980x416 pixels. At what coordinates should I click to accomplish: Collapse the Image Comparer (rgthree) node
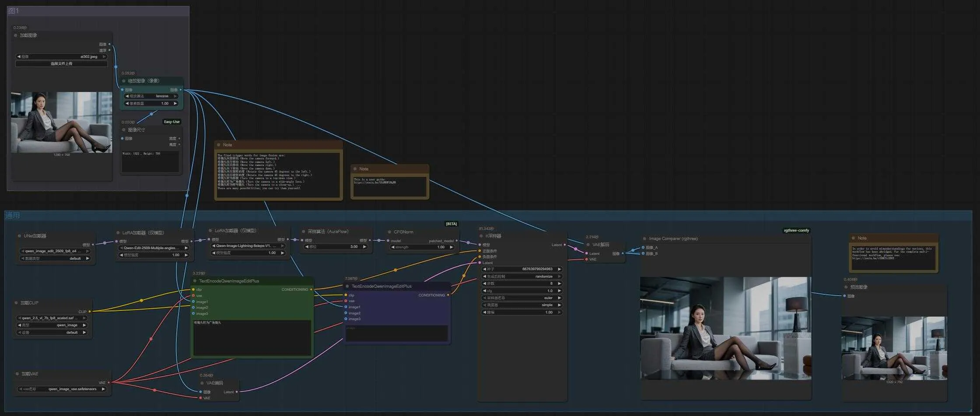pos(644,239)
